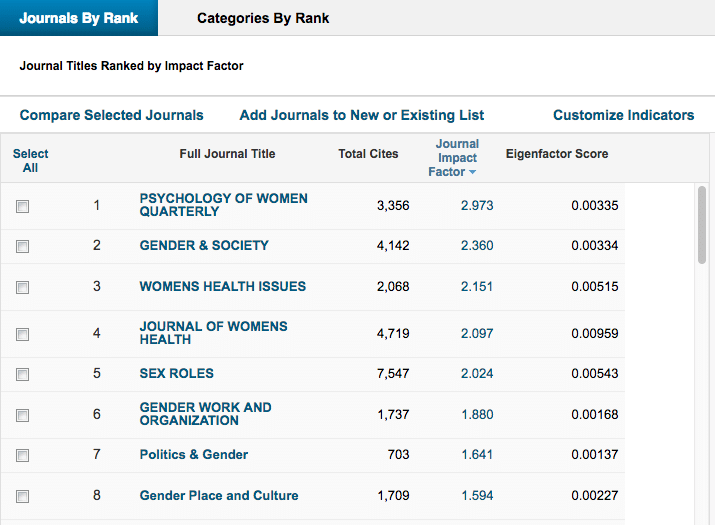Switch to Categories By Rank tab
Image resolution: width=715 pixels, height=525 pixels.
(x=263, y=18)
